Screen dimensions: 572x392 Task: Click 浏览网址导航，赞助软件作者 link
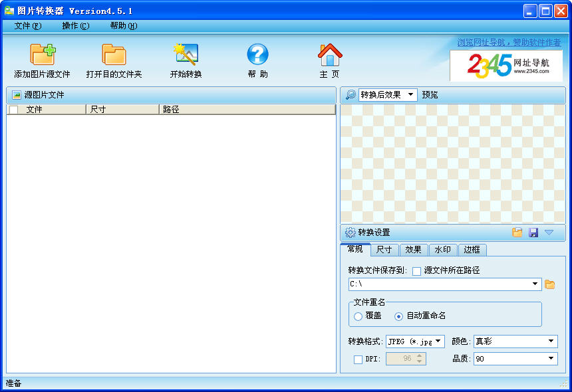(x=509, y=43)
